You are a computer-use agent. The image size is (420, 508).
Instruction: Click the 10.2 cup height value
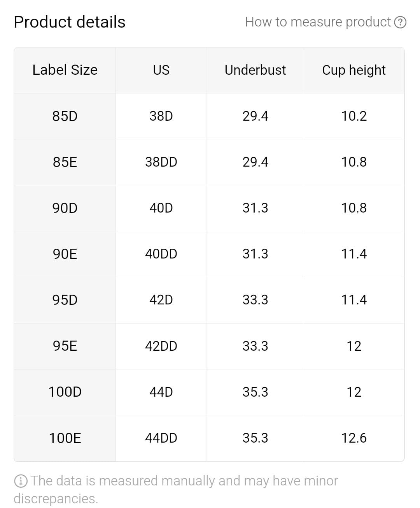[353, 116]
